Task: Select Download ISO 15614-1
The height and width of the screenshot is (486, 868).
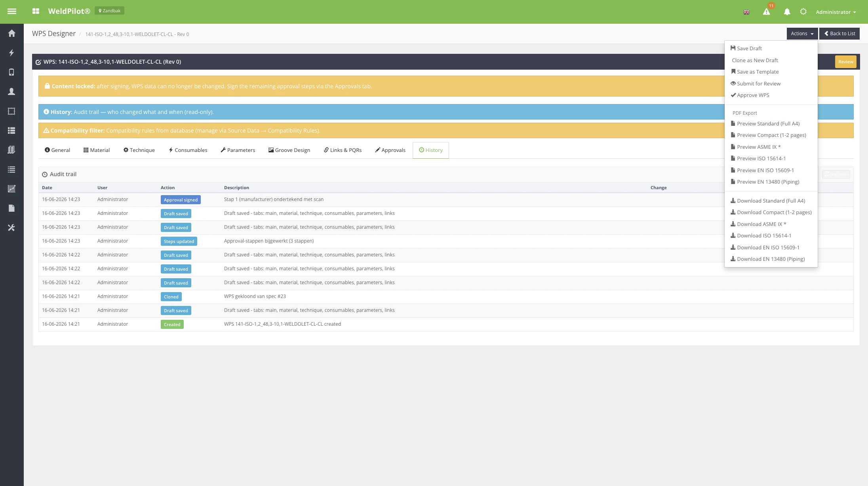Action: [771, 235]
